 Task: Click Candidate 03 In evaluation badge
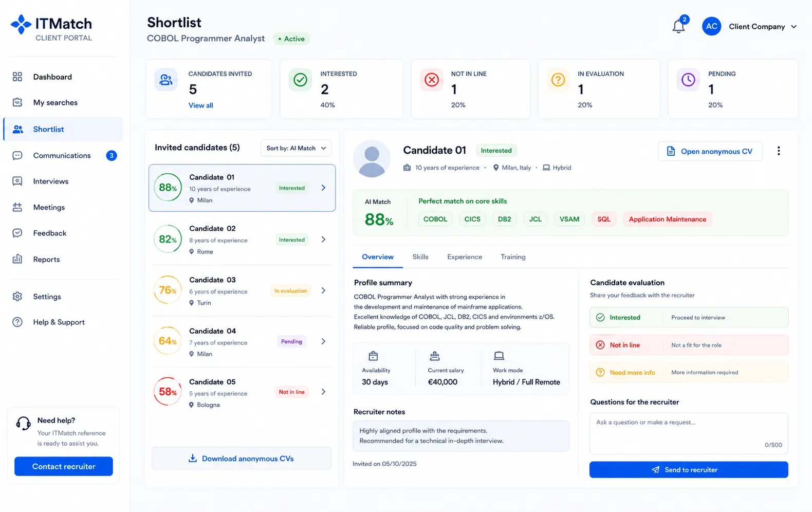(x=290, y=291)
